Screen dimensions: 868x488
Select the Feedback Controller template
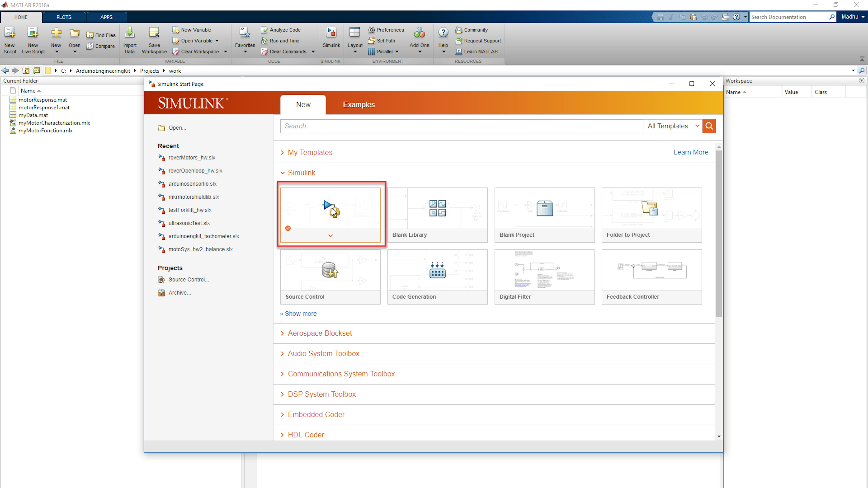tap(652, 277)
